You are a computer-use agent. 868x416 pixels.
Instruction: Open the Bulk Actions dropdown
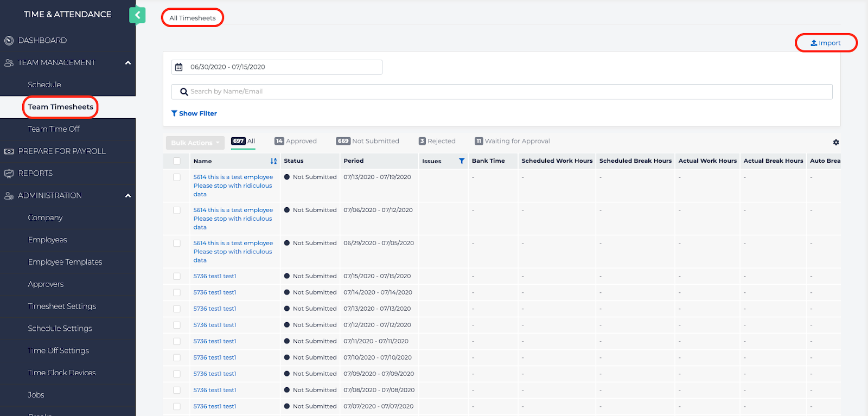[x=195, y=143]
